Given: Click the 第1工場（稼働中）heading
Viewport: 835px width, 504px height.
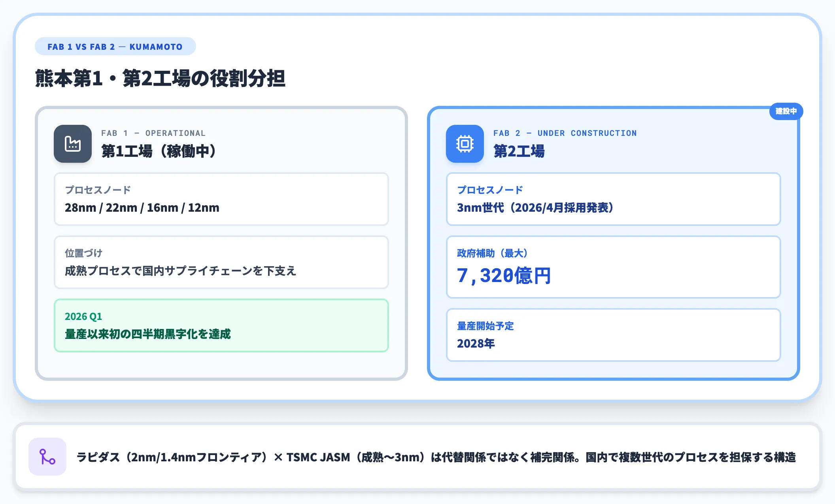Looking at the screenshot, I should click(159, 151).
